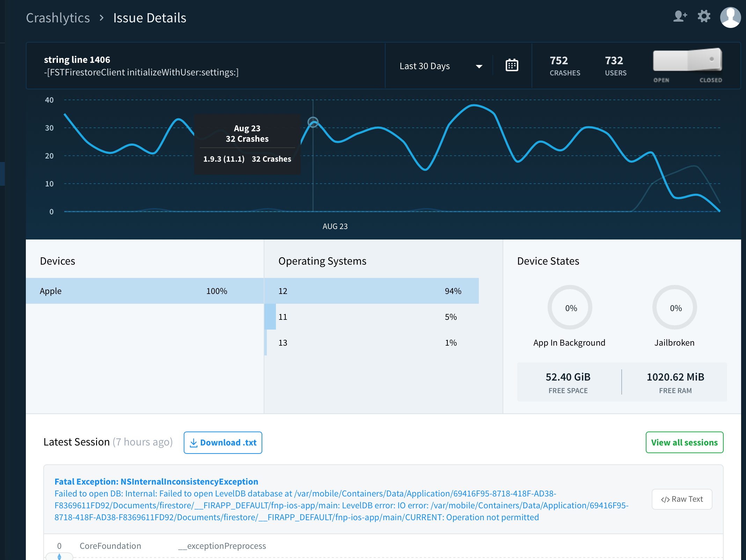Image resolution: width=746 pixels, height=560 pixels.
Task: Click the CLOSED label under the switch
Action: pos(710,80)
